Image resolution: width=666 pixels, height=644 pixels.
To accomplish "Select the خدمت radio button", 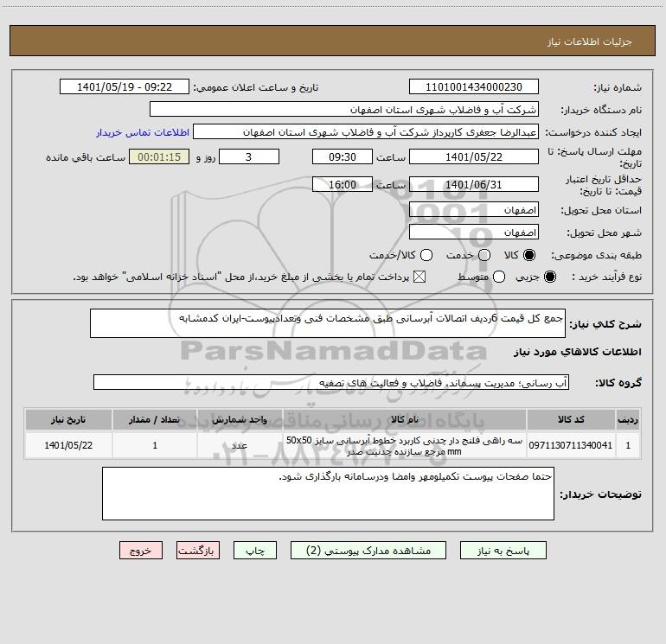I will pyautogui.click(x=484, y=255).
